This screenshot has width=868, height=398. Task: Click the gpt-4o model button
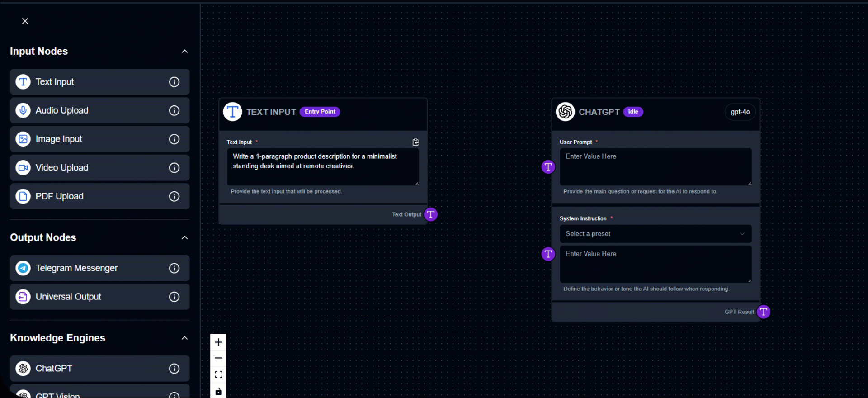[740, 112]
